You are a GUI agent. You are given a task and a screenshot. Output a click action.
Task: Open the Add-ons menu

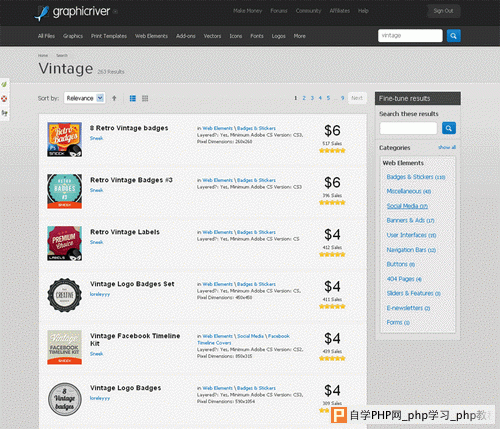pyautogui.click(x=186, y=36)
